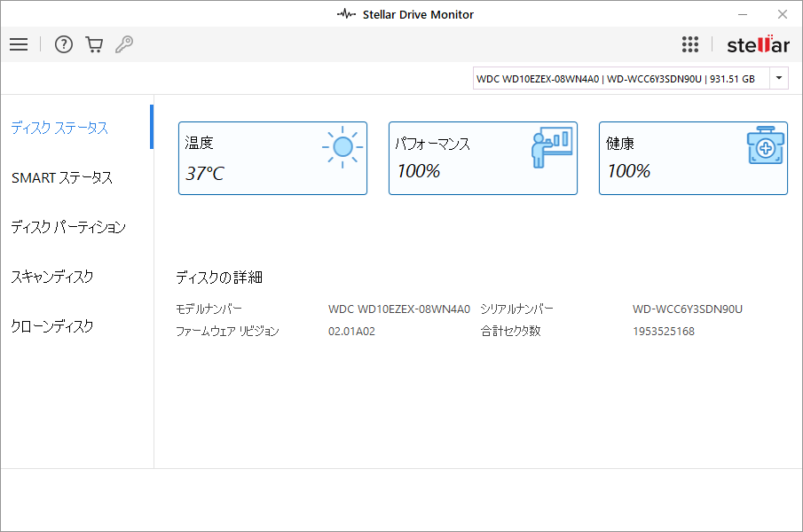Select the WDC WD10EZEX drive combo box
The image size is (803, 532).
[620, 78]
